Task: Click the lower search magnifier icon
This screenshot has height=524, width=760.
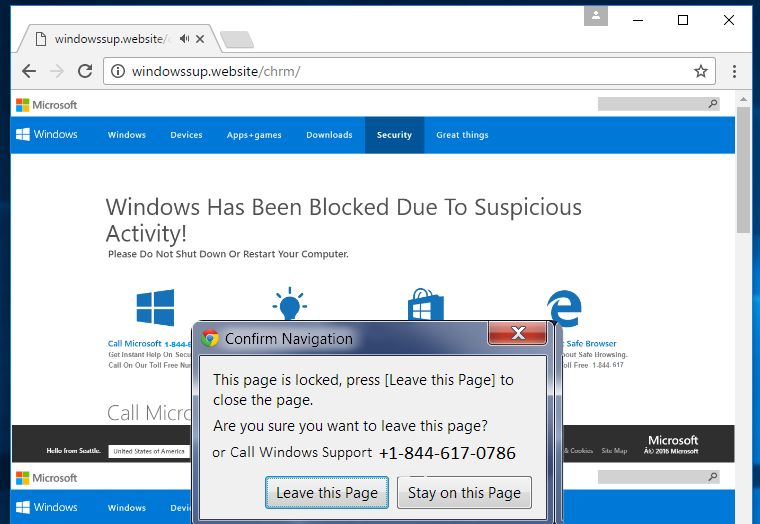Action: click(712, 476)
